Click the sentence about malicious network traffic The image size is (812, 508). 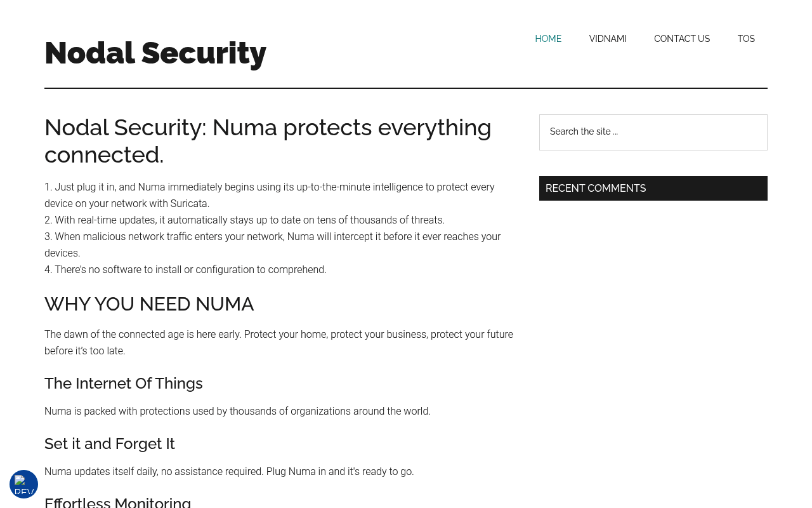273,244
